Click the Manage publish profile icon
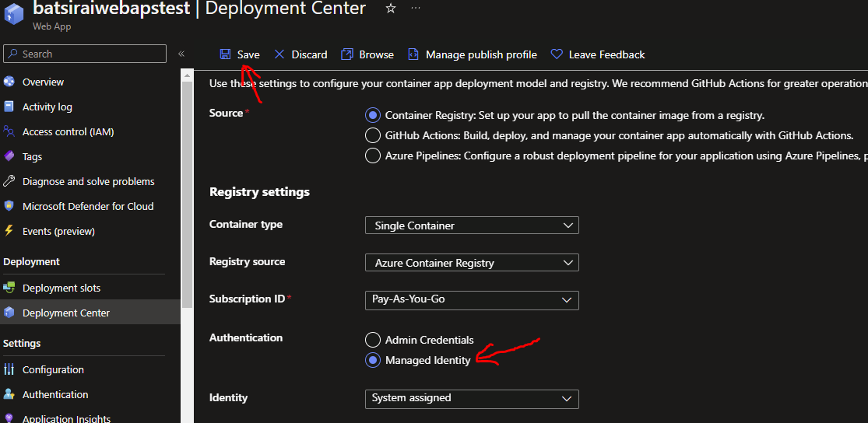The width and height of the screenshot is (868, 423). coord(413,54)
